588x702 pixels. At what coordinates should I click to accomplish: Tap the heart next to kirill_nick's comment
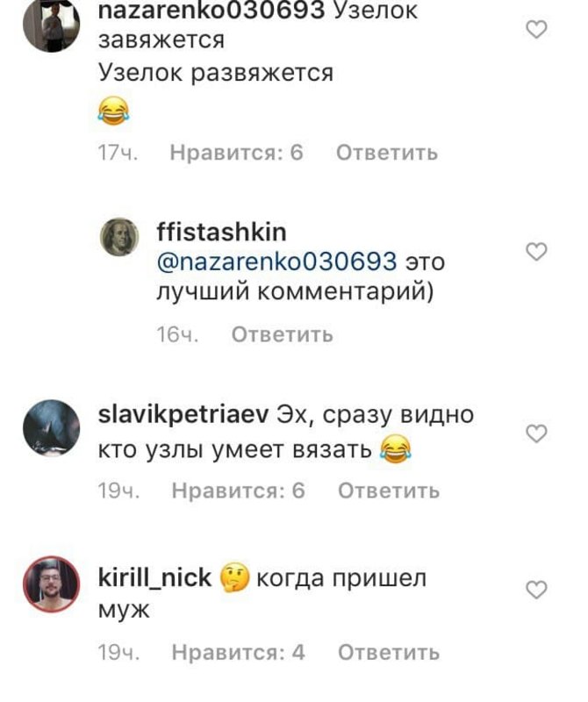click(536, 590)
